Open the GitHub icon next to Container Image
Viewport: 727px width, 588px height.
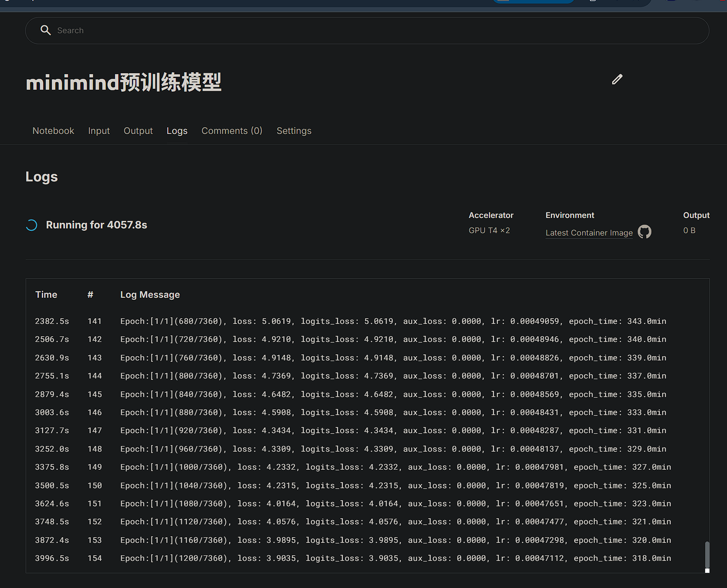[x=644, y=232]
